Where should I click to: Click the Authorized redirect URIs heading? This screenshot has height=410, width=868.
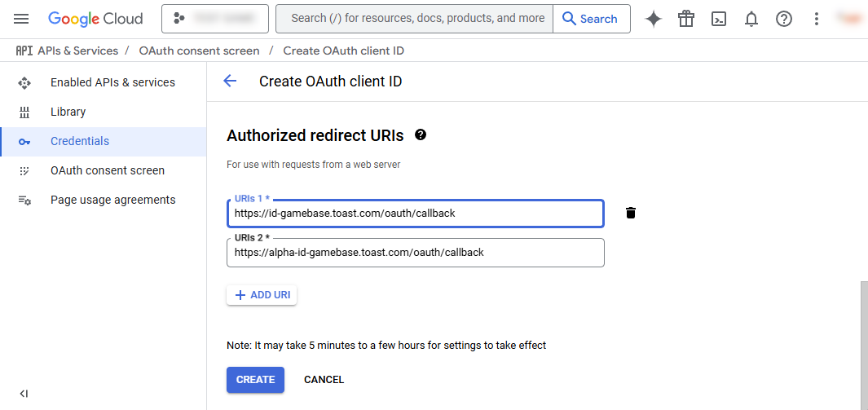click(x=315, y=135)
